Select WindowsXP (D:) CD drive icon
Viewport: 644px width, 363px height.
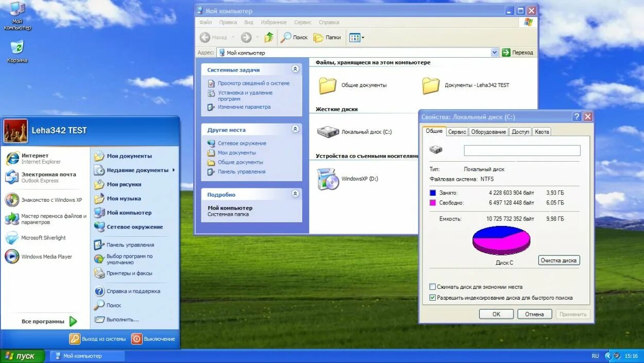[x=328, y=179]
